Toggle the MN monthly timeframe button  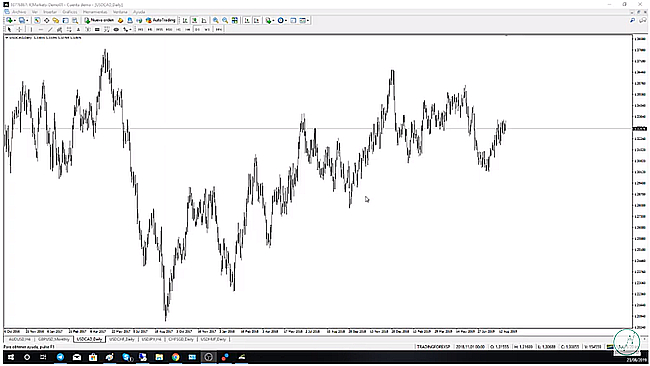(218, 29)
